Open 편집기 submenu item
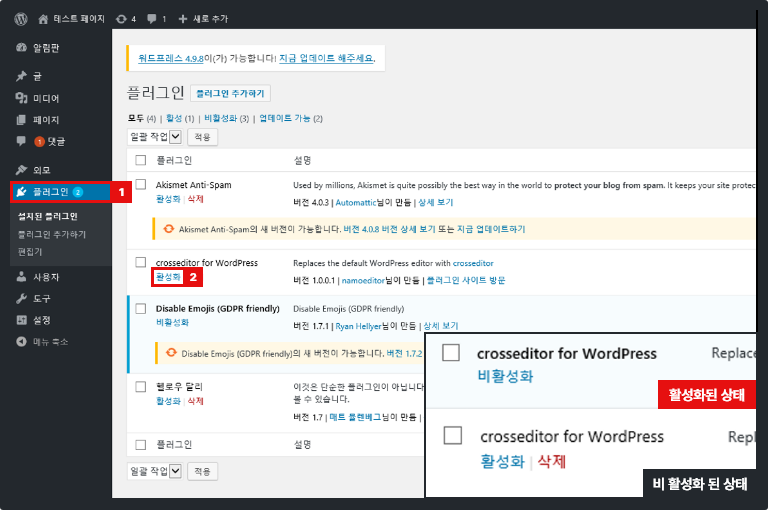This screenshot has height=510, width=768. pyautogui.click(x=30, y=252)
